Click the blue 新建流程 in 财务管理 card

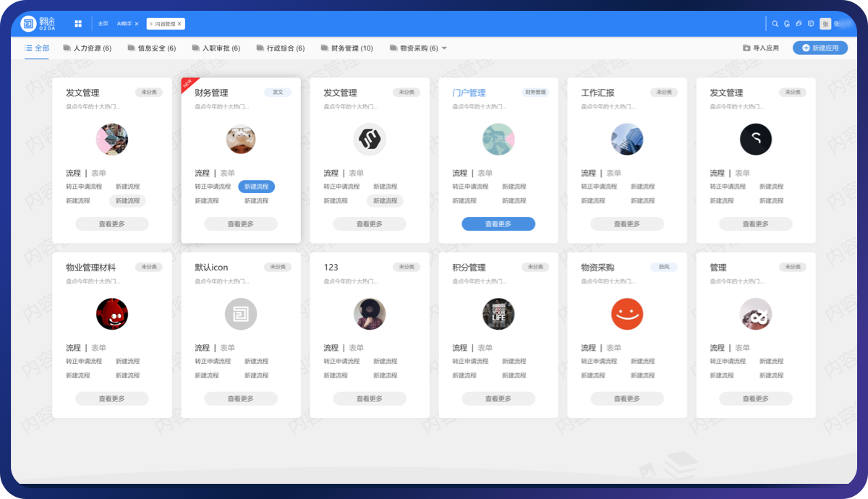(256, 187)
